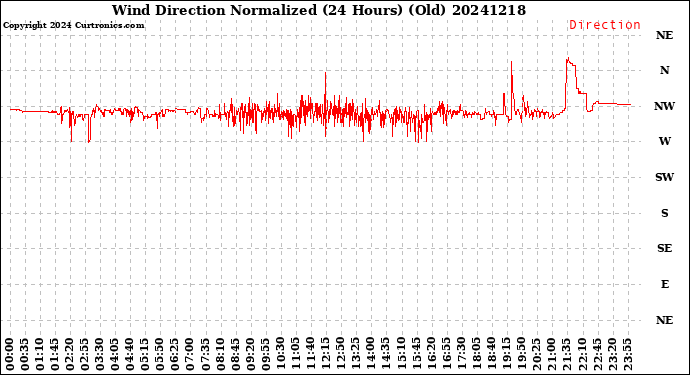
Task: Select the 18:05 time axis label
Action: tap(476, 355)
